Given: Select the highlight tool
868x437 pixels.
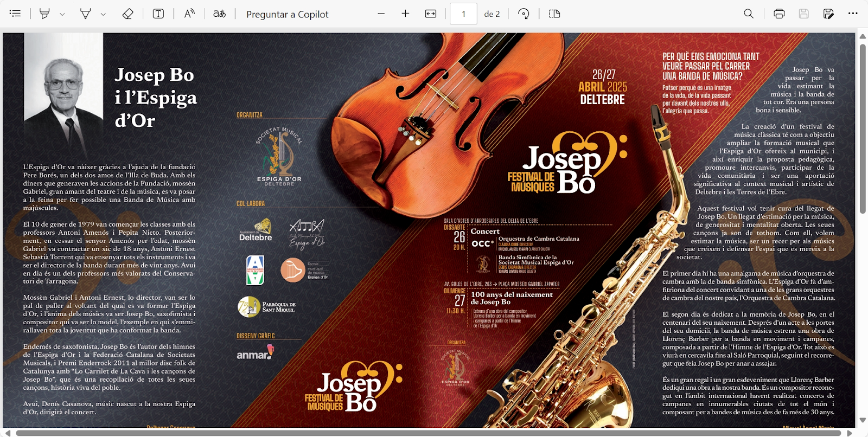Looking at the screenshot, I should (44, 14).
